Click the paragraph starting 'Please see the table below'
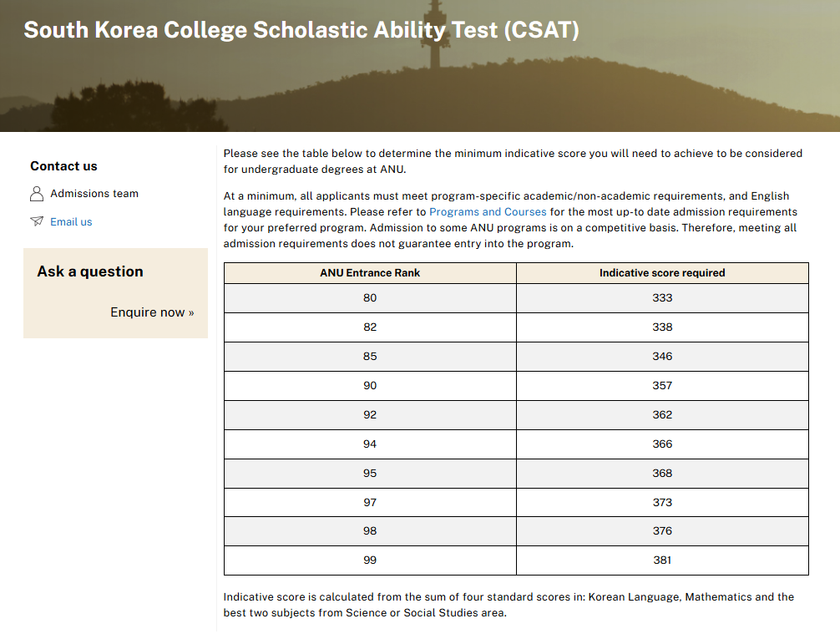This screenshot has height=644, width=840. 513,161
